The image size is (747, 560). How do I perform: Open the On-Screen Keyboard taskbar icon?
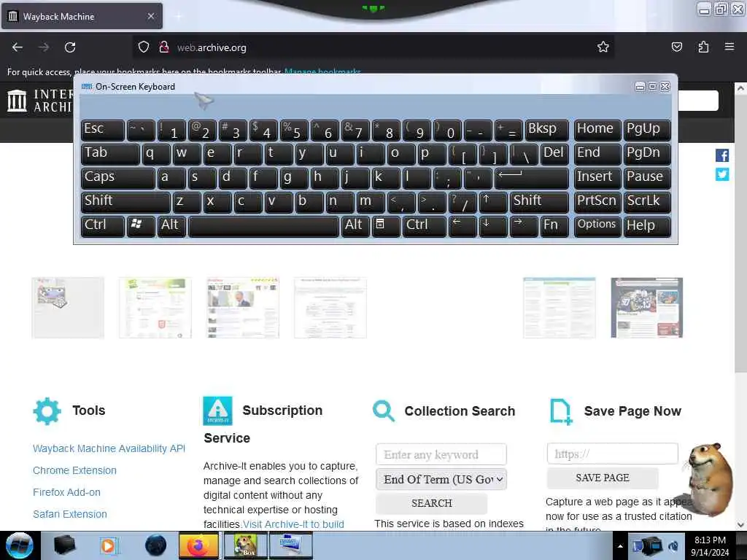(x=290, y=545)
